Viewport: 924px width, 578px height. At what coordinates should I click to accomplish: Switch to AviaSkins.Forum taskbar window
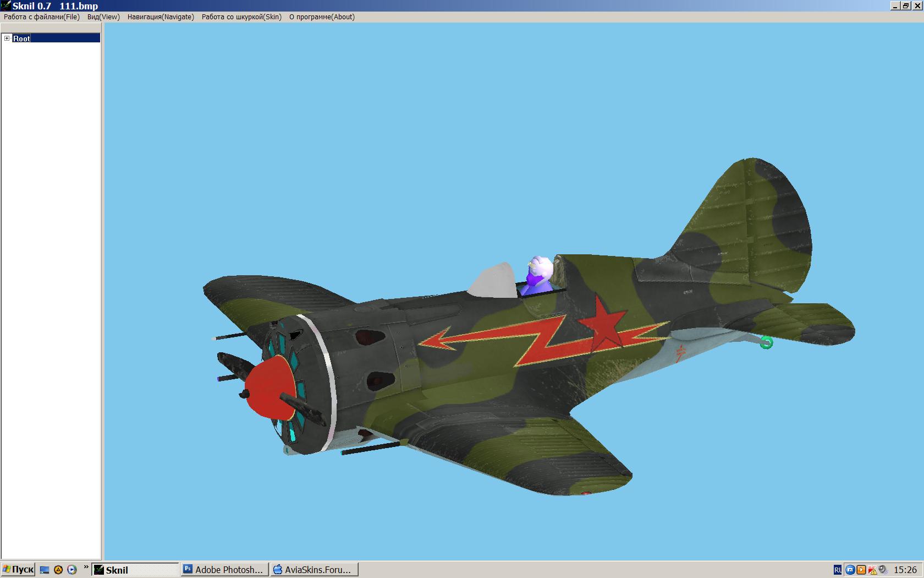(314, 570)
